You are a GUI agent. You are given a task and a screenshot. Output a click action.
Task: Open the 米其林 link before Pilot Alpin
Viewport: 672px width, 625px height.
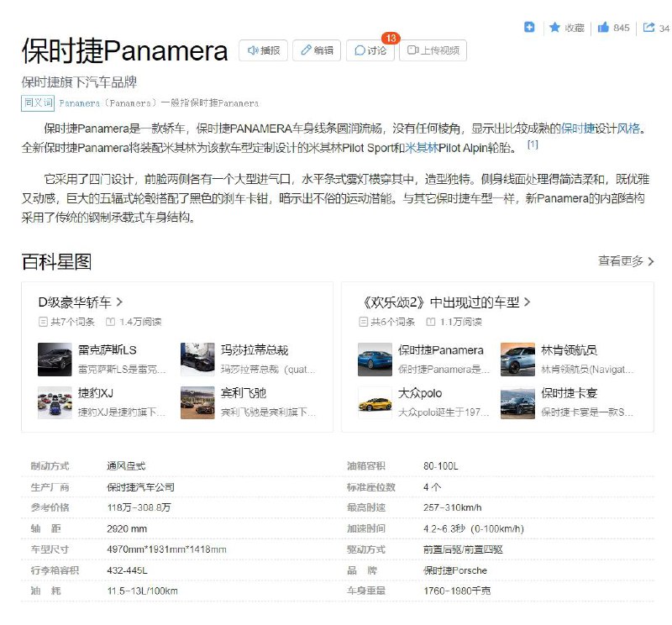[422, 148]
